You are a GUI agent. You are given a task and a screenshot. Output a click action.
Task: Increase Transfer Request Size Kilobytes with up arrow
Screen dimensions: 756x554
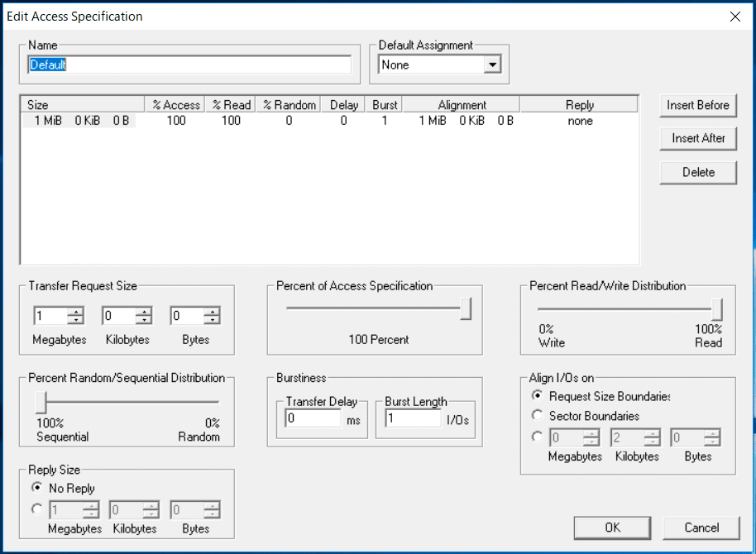point(144,312)
